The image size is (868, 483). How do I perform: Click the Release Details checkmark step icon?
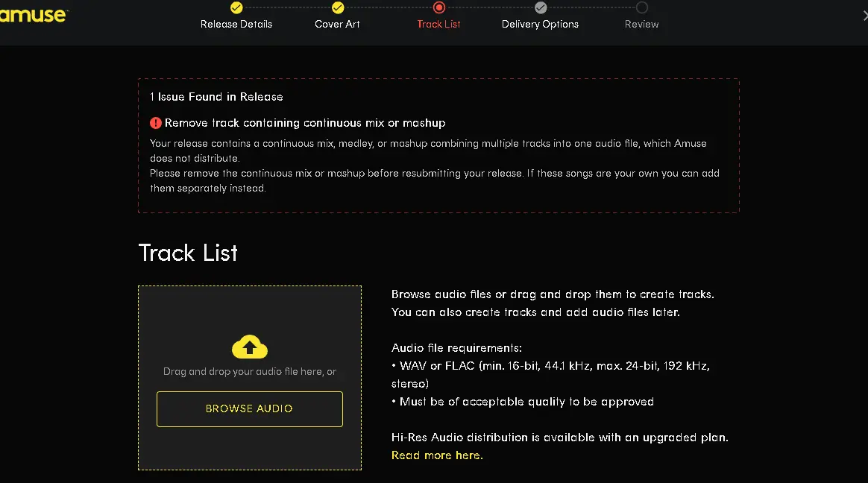click(x=236, y=7)
